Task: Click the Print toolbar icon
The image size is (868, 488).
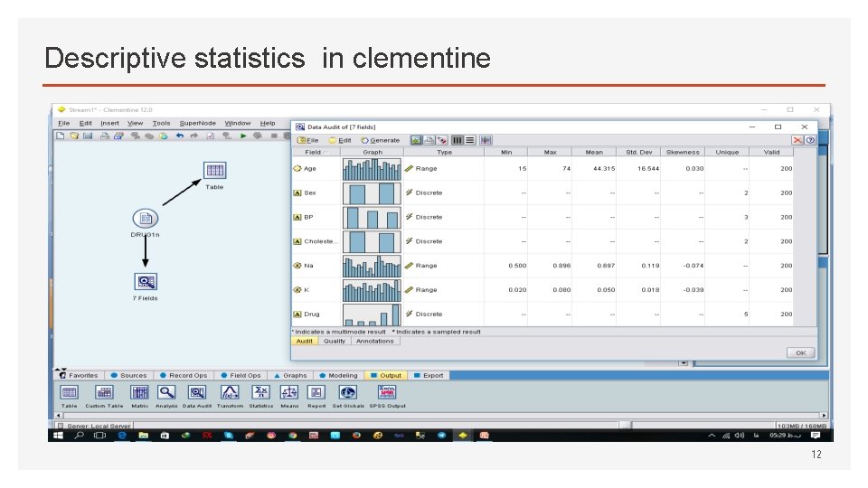Action: coord(104,136)
